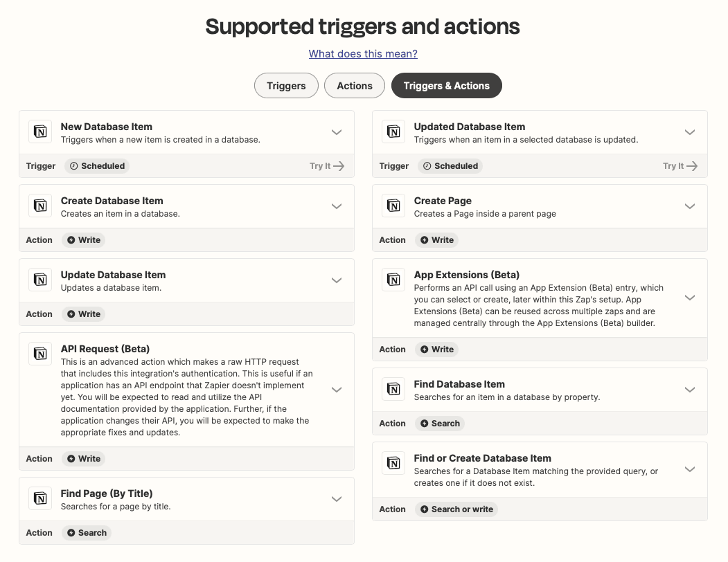The image size is (728, 562).
Task: Click the Notion icon beside Find Page (By Title)
Action: (x=40, y=499)
